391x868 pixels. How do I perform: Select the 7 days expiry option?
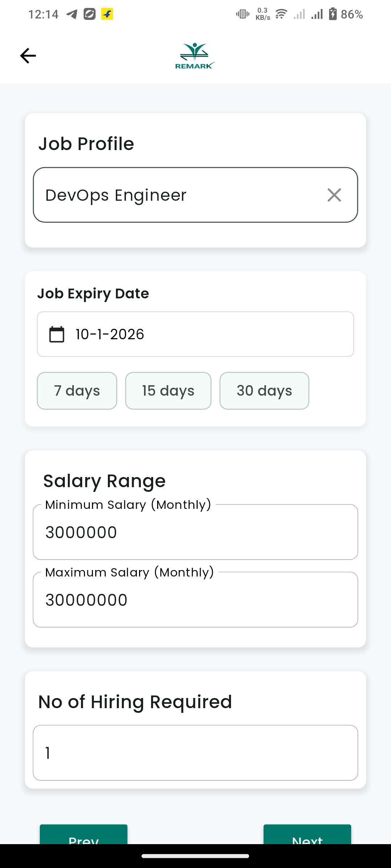point(77,391)
